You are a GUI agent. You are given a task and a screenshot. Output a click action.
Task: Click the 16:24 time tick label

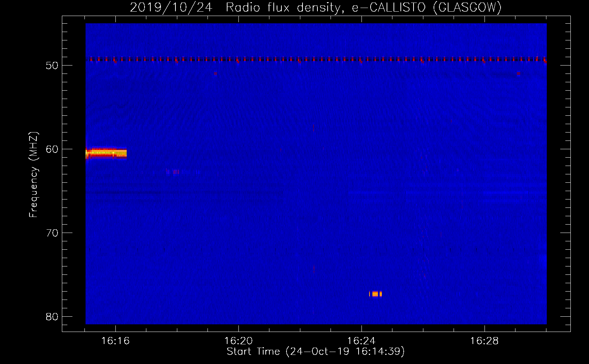[361, 341]
